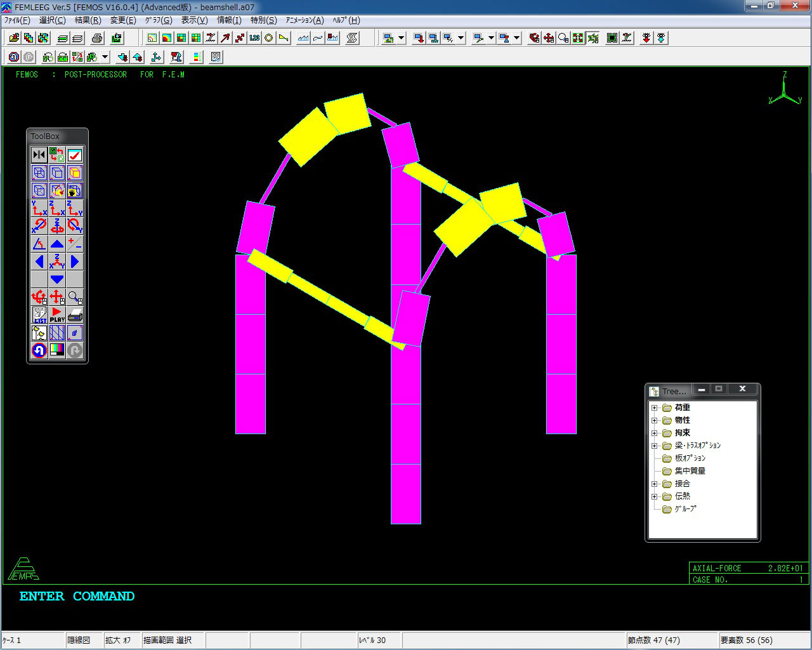Click the color bars icon in ToolBox
Viewport: 812px width, 650px height.
click(57, 350)
